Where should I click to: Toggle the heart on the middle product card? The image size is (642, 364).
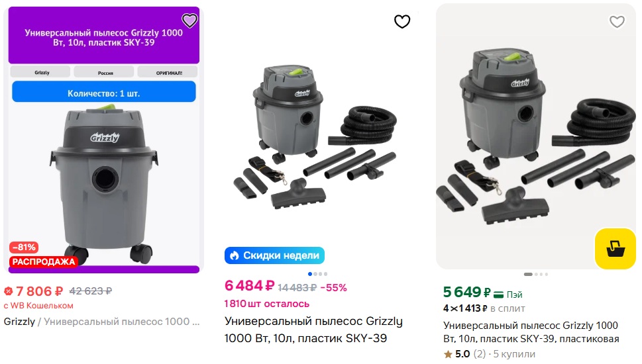point(402,22)
